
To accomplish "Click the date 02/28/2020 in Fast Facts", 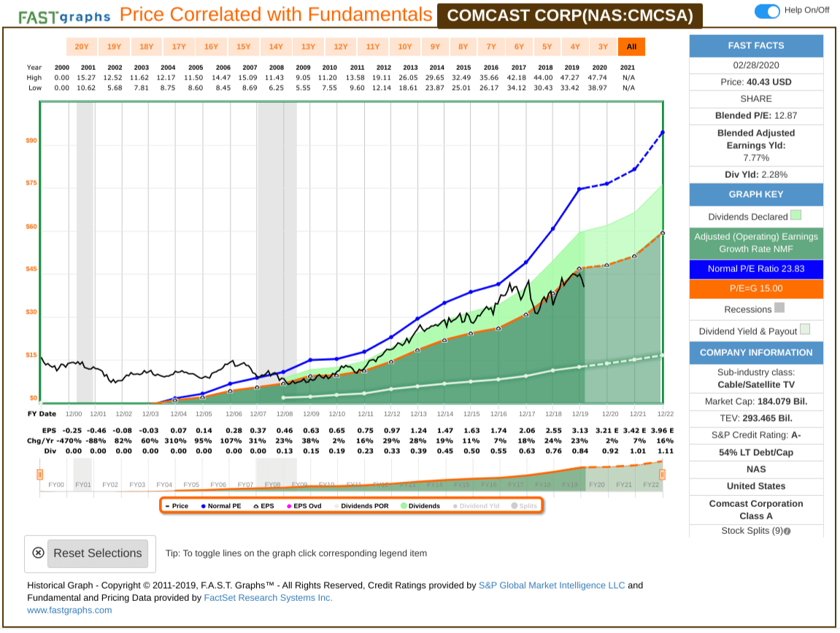I will pos(756,66).
